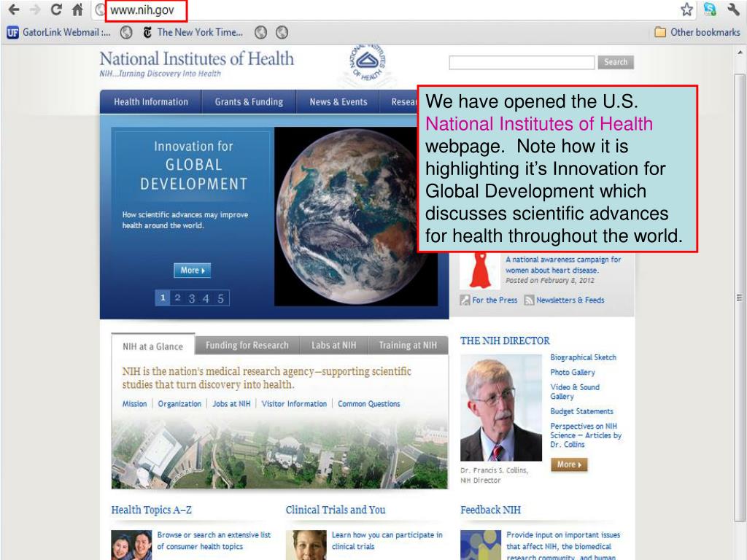This screenshot has width=747, height=560.
Task: Switch to Labs at NIH tab
Action: pyautogui.click(x=333, y=345)
